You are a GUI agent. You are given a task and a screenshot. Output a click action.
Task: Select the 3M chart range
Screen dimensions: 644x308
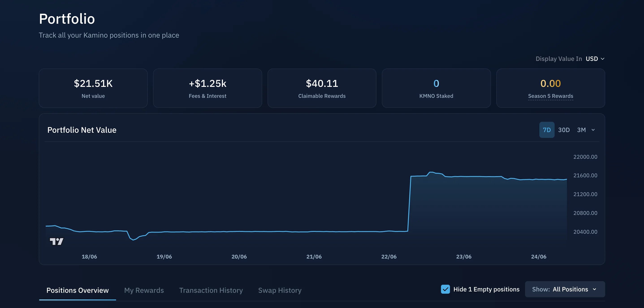point(581,130)
